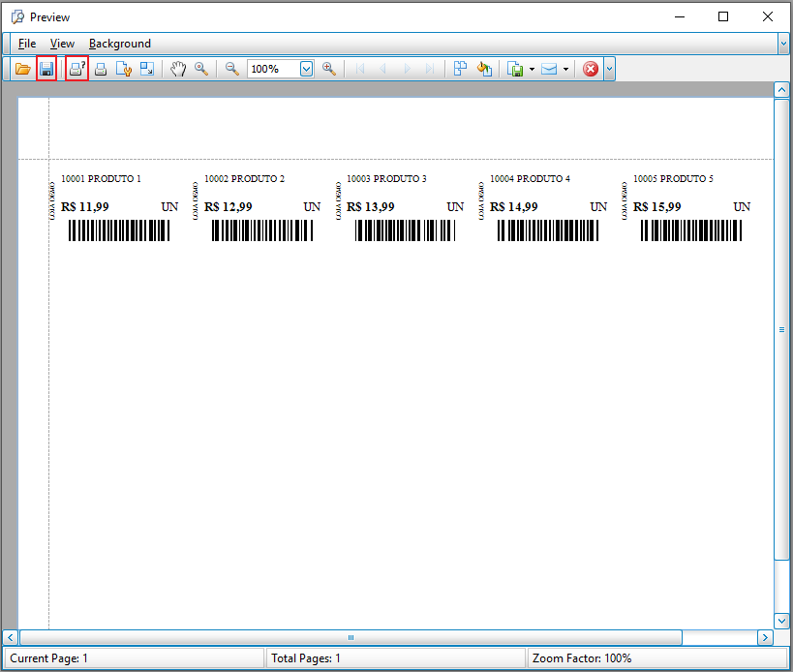This screenshot has width=793, height=672.
Task: Click the scale page icon with arrow
Action: [147, 69]
